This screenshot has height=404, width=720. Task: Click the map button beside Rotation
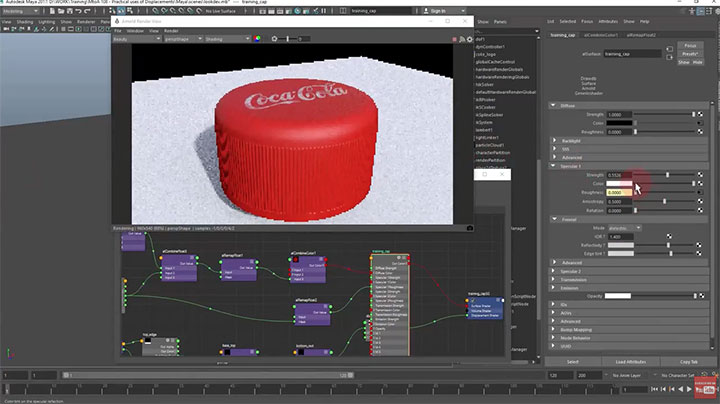tap(700, 210)
